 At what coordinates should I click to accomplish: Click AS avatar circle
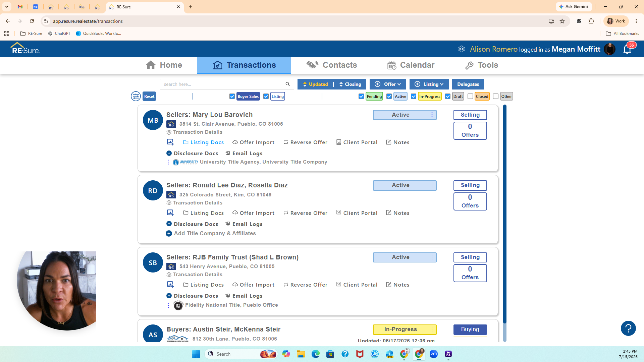[153, 334]
